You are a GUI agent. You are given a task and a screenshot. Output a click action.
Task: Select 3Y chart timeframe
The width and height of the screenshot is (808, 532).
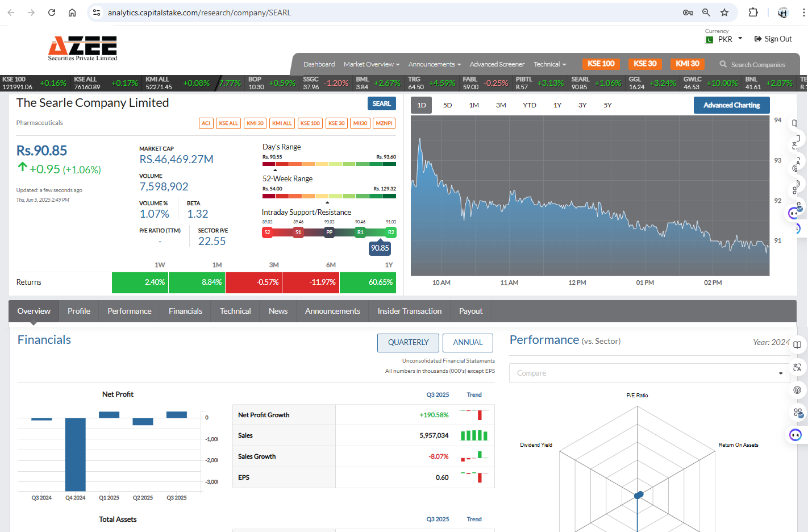(x=582, y=105)
